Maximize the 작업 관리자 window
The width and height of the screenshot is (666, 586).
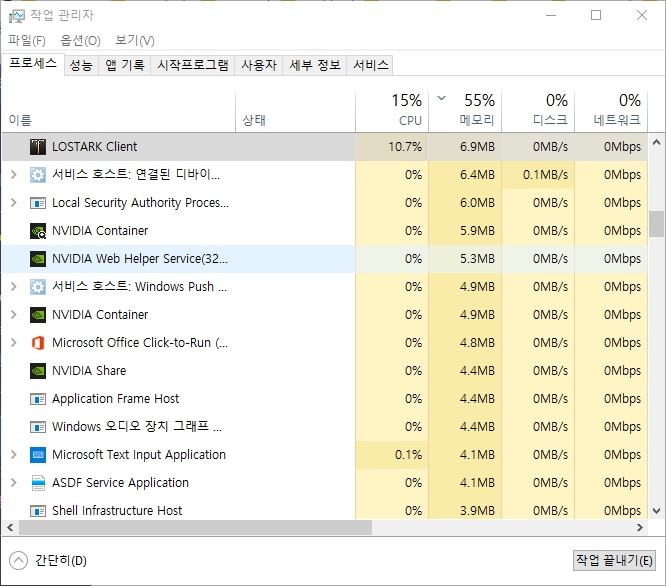[x=596, y=16]
